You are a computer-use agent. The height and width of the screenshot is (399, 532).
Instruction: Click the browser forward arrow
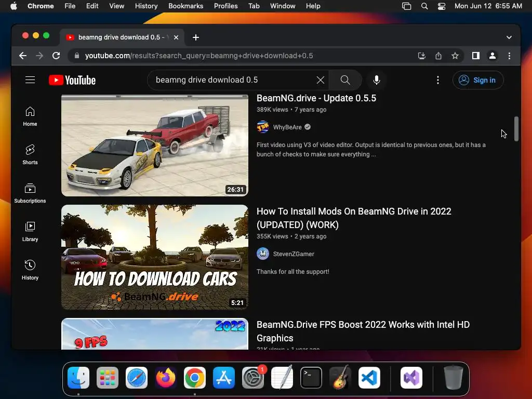pyautogui.click(x=39, y=56)
